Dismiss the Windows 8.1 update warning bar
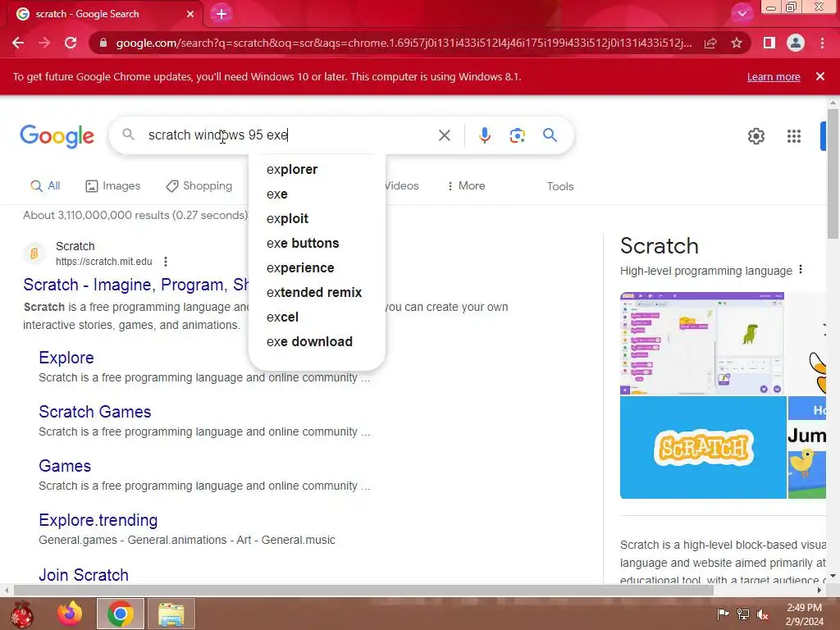 (820, 76)
